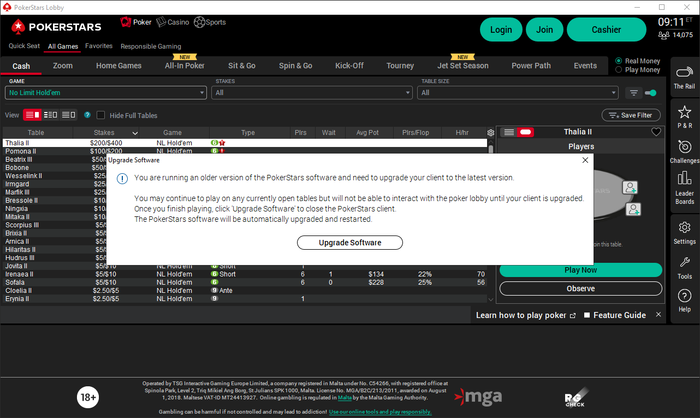Open the Game dropdown No Limit Hold'em
Screen dimensions: 700x418
(106, 93)
